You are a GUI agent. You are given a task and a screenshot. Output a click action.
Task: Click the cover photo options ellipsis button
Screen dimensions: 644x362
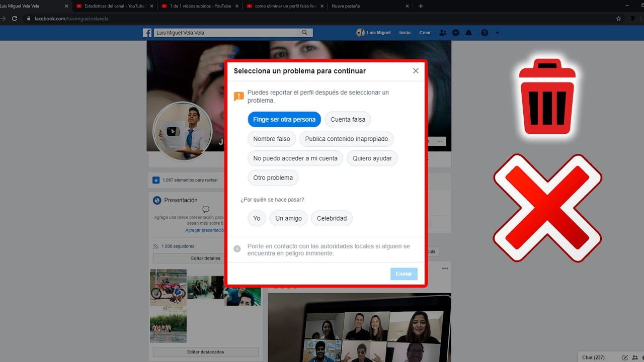[x=440, y=141]
